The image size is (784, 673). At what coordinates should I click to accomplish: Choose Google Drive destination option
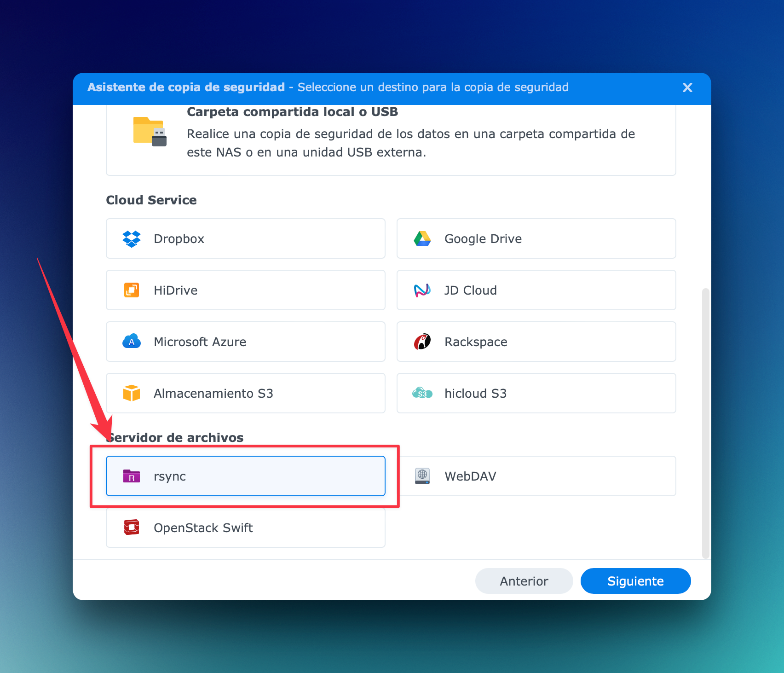pos(536,238)
